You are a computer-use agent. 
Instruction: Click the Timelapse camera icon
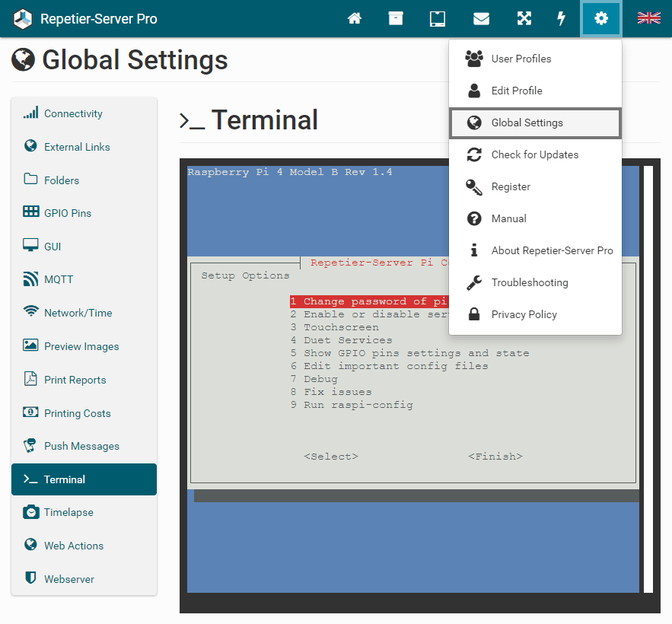click(x=31, y=511)
